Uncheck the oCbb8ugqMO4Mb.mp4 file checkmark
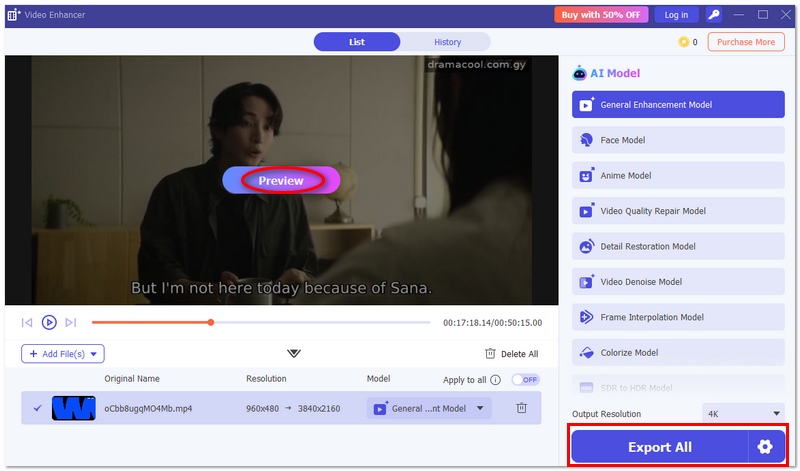Viewport: 800px width, 471px height. coord(37,408)
